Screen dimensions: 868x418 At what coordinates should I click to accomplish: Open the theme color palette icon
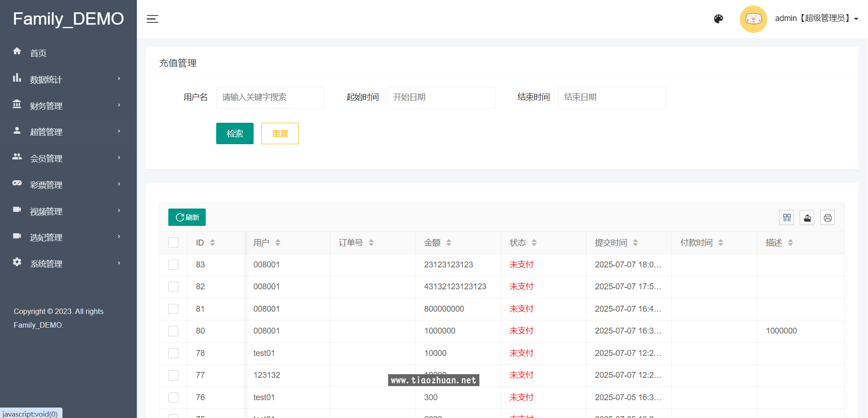click(x=718, y=19)
